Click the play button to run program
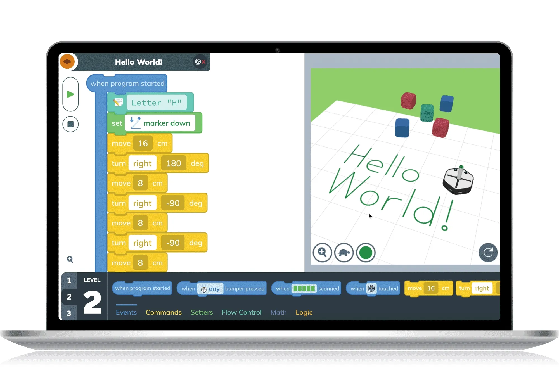 [x=70, y=94]
